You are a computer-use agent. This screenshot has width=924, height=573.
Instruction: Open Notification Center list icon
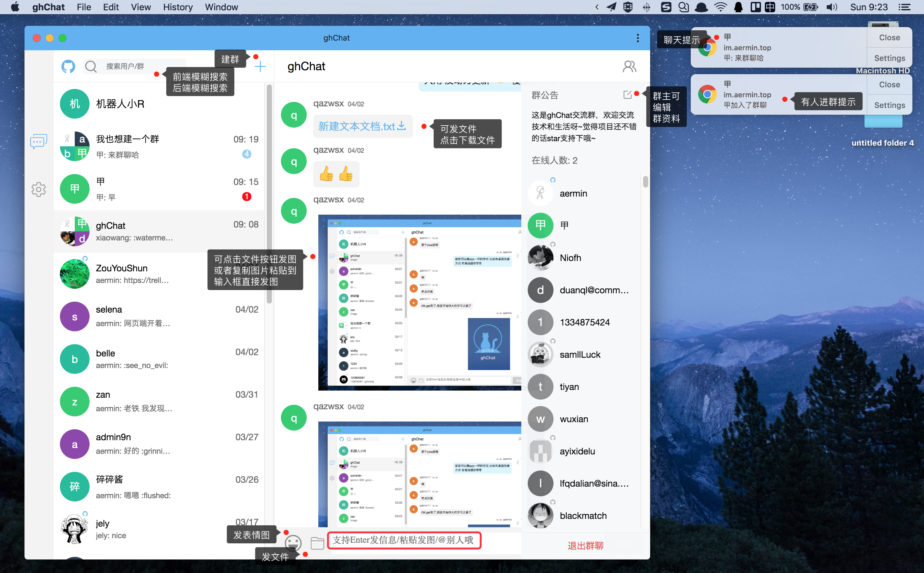905,7
